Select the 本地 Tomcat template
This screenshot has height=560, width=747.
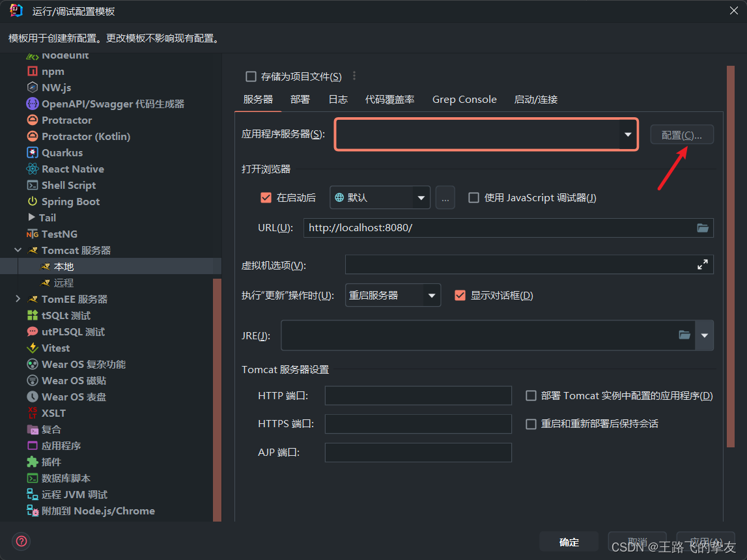coord(111,267)
